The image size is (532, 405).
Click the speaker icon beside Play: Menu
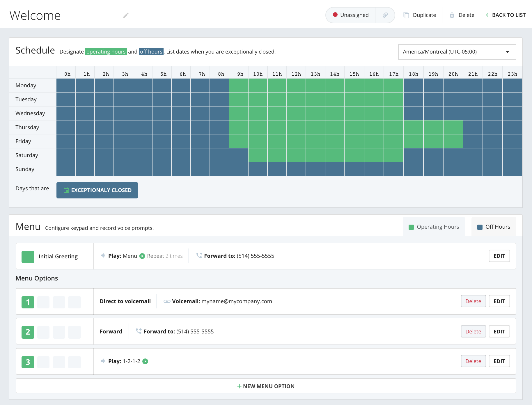103,256
